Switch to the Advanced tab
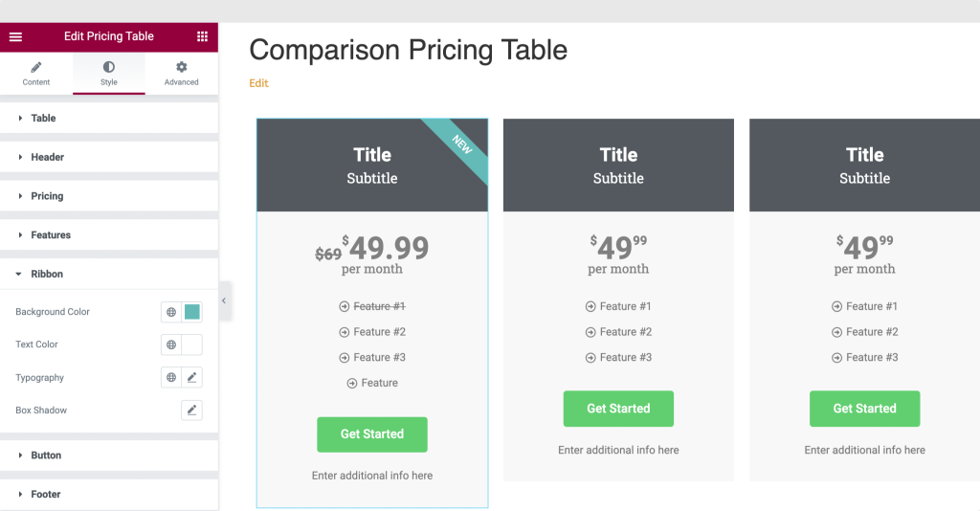980x511 pixels. point(181,74)
